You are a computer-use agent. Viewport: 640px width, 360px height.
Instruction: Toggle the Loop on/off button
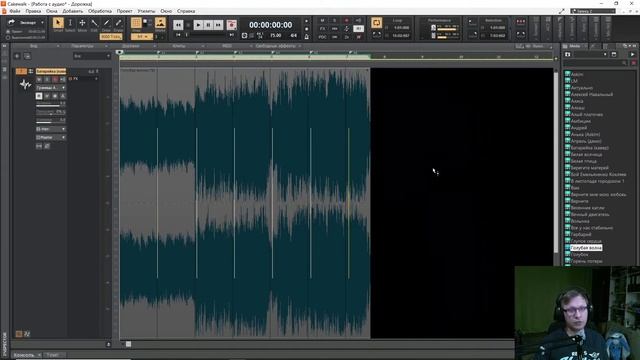(376, 22)
